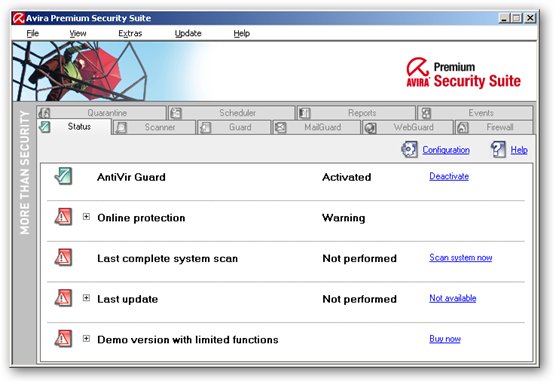554x382 pixels.
Task: Click the Firewall tab icon
Action: tap(463, 128)
